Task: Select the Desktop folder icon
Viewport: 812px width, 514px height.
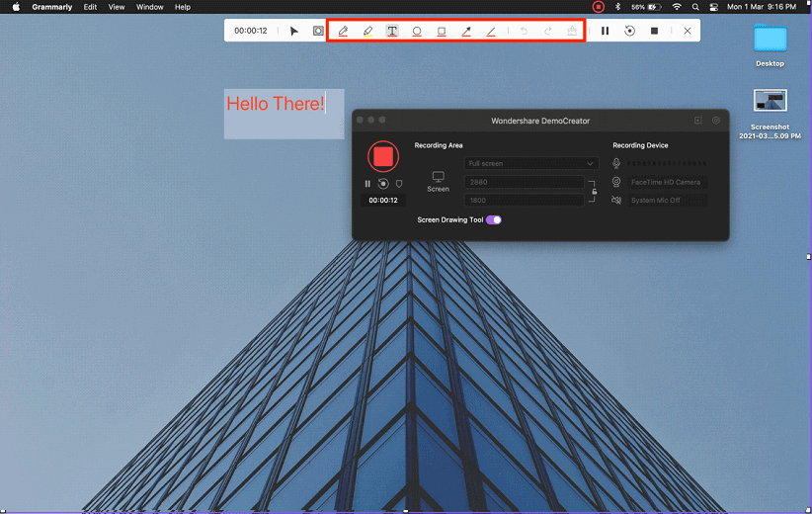Action: [x=771, y=38]
